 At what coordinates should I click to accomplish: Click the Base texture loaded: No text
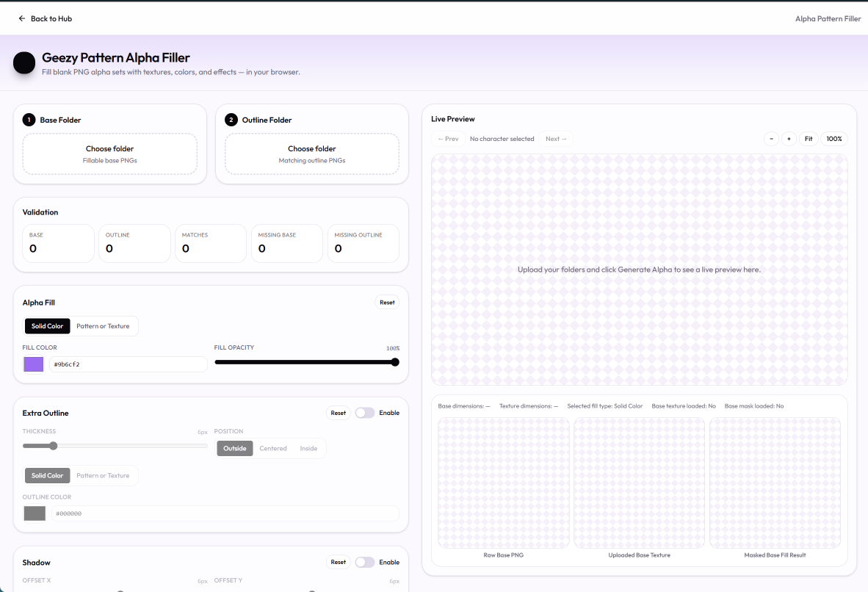pyautogui.click(x=684, y=406)
